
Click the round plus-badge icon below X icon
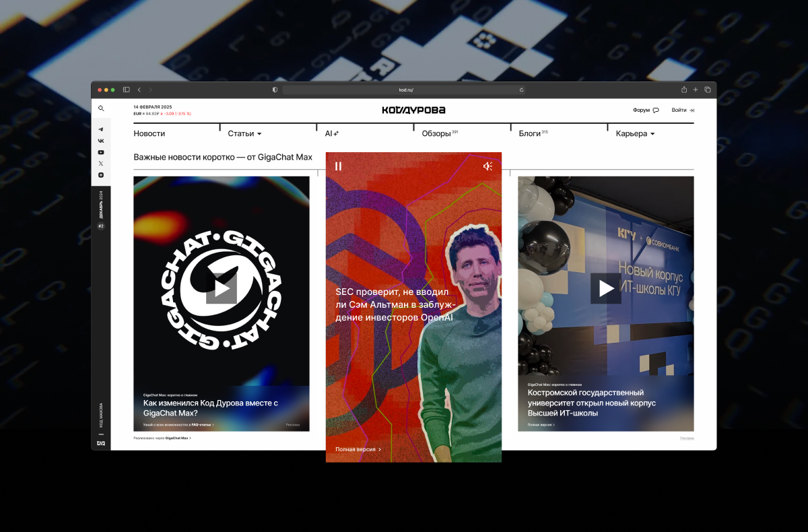[x=101, y=175]
